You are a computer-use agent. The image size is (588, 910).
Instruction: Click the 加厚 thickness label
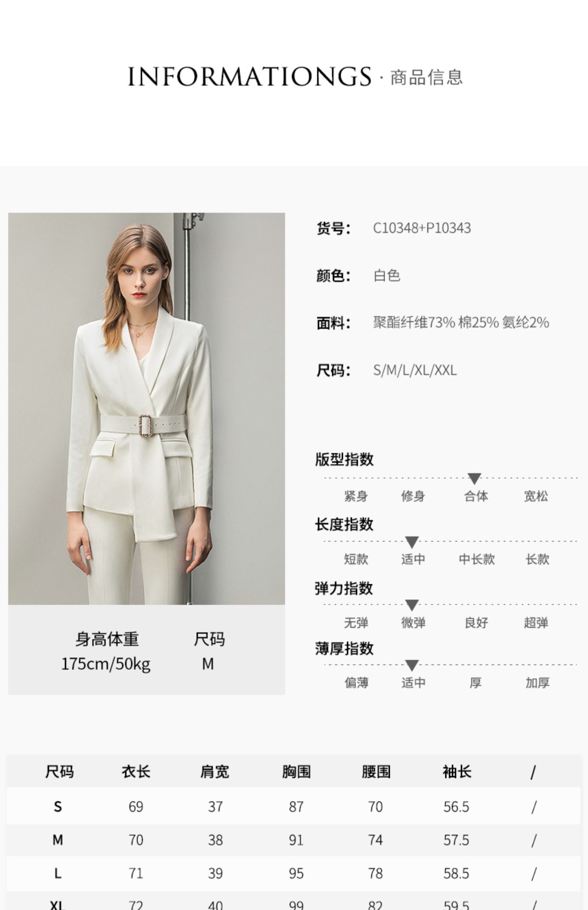(537, 683)
